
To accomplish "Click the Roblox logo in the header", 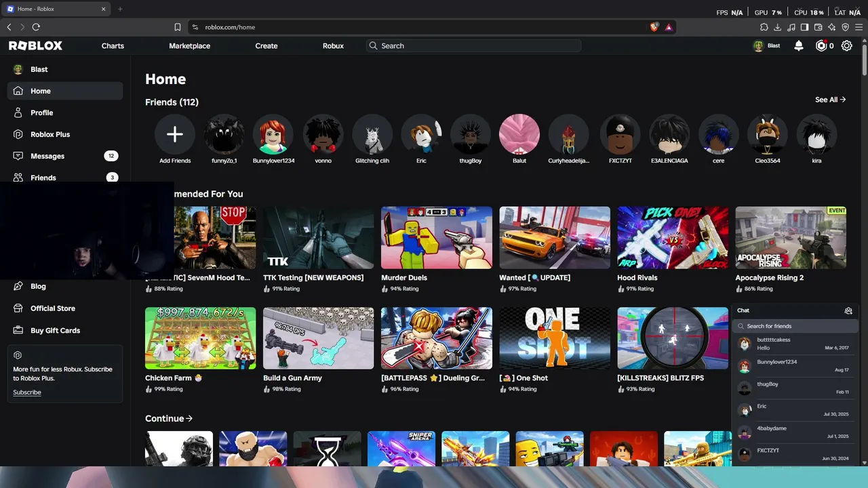I will tap(35, 45).
